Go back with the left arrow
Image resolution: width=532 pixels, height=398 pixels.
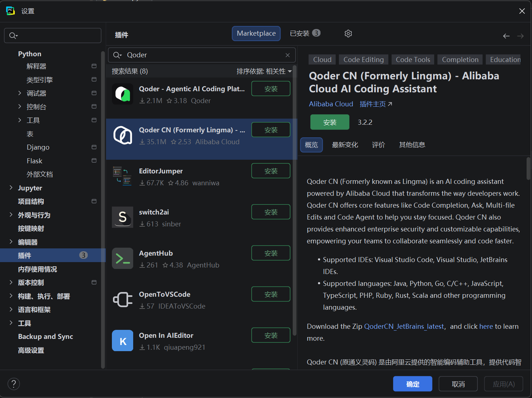pos(506,36)
